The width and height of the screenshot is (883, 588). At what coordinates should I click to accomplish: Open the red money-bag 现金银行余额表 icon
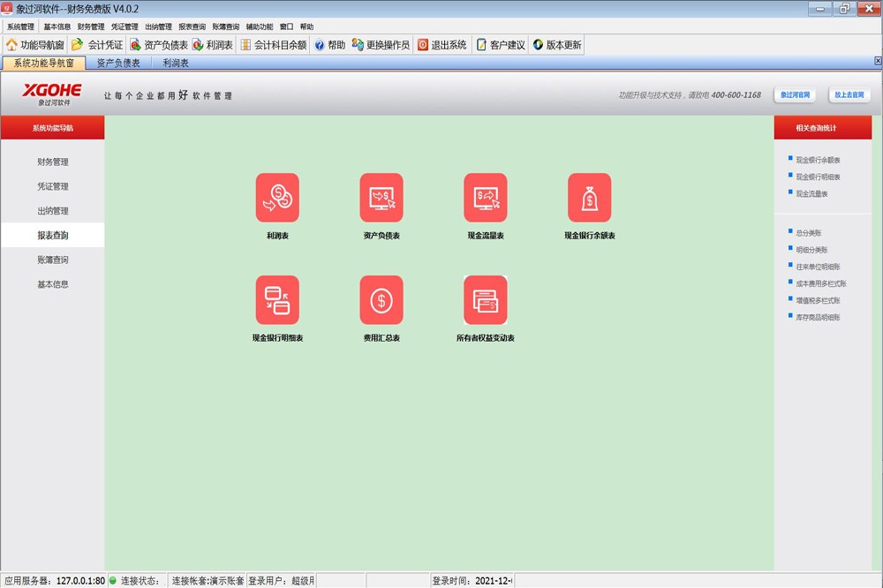coord(590,198)
